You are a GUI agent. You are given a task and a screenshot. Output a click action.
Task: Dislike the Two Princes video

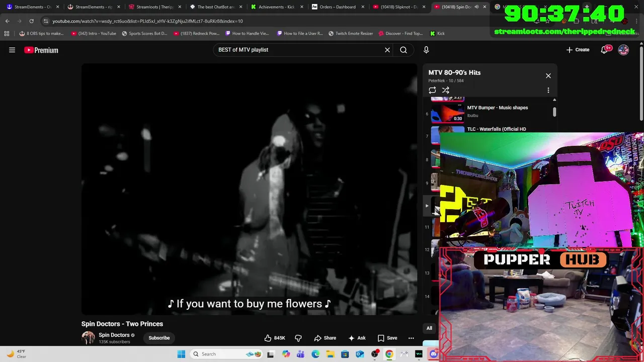click(x=298, y=338)
